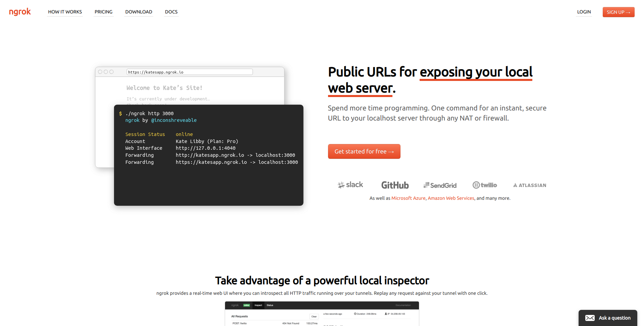The height and width of the screenshot is (326, 644).
Task: Open the How It Works page
Action: tap(65, 12)
